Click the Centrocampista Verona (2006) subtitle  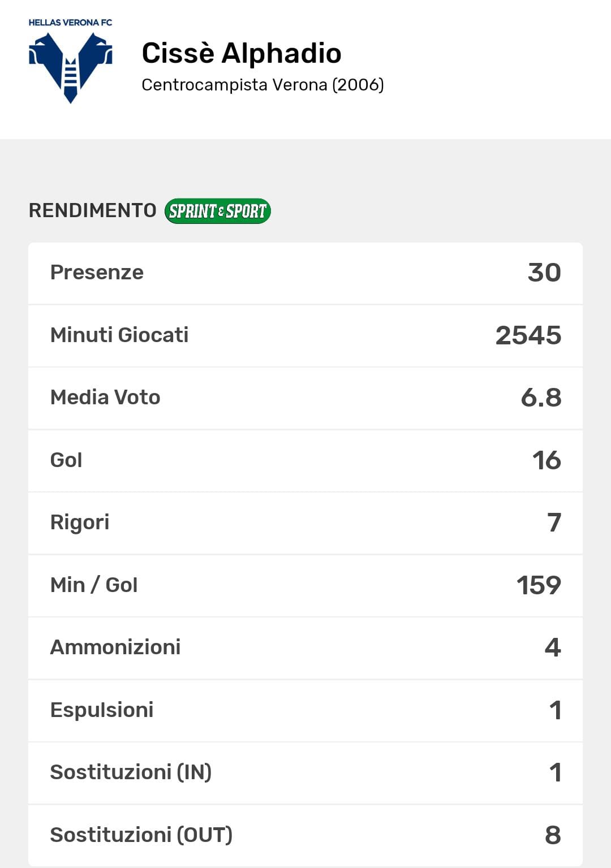(263, 85)
